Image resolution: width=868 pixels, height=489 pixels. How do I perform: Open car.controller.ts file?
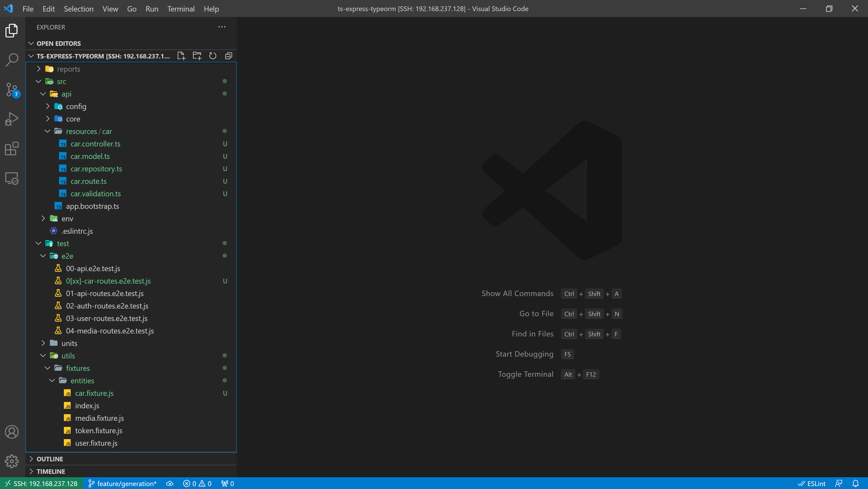coord(95,144)
